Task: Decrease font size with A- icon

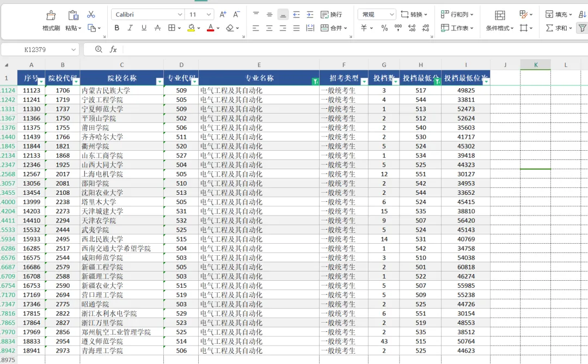Action: [236, 14]
